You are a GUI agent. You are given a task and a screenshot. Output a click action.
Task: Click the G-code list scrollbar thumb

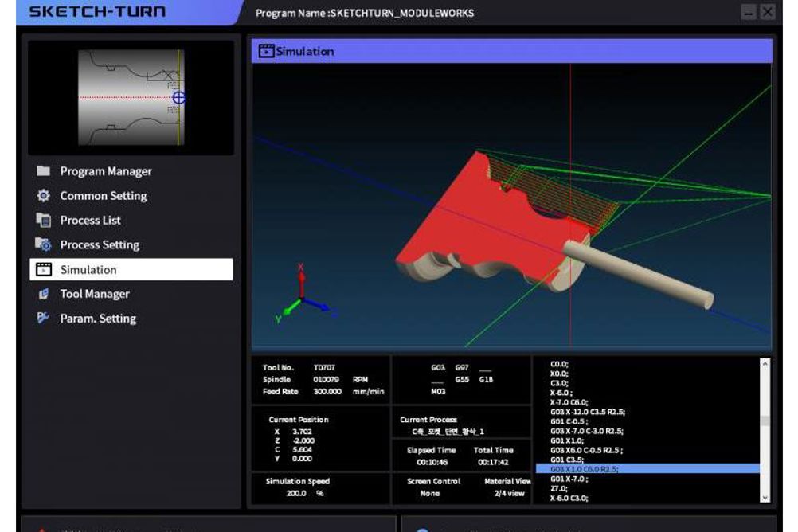(x=765, y=421)
